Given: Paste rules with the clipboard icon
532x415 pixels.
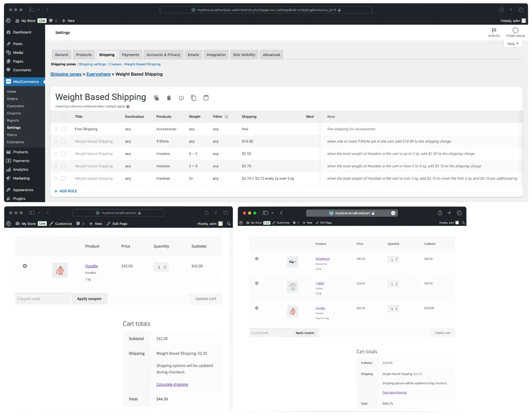Looking at the screenshot, I should (206, 98).
